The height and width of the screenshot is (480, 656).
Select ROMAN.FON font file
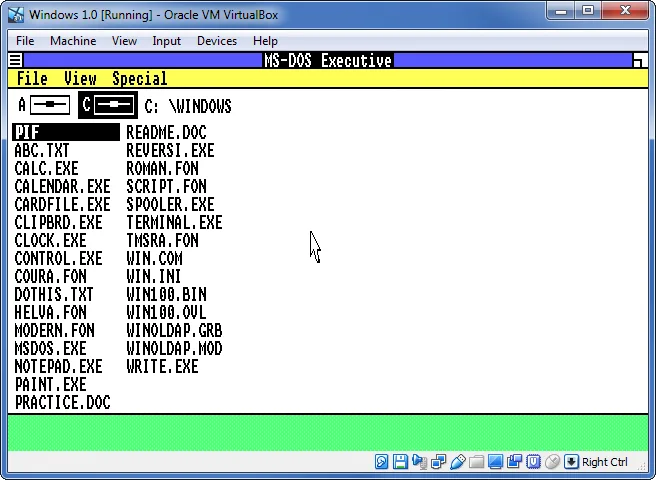coord(162,168)
